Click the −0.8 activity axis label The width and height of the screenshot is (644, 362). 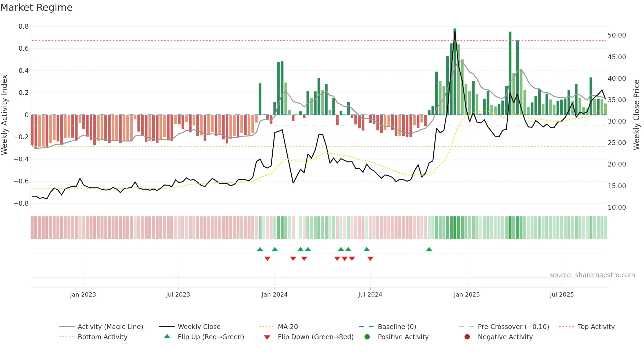[x=21, y=203]
